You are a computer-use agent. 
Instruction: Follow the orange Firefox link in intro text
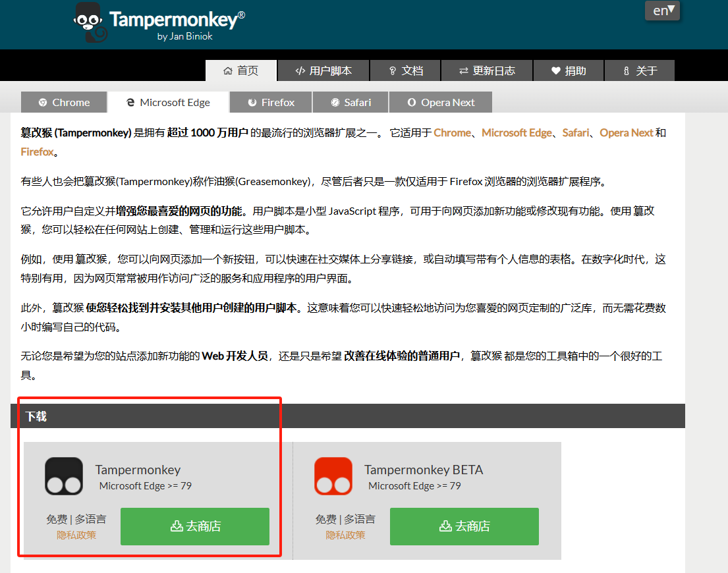[37, 151]
